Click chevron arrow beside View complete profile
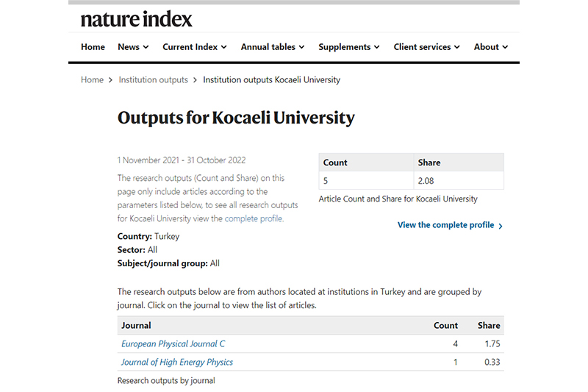Image resolution: width=588 pixels, height=392 pixels. [501, 226]
